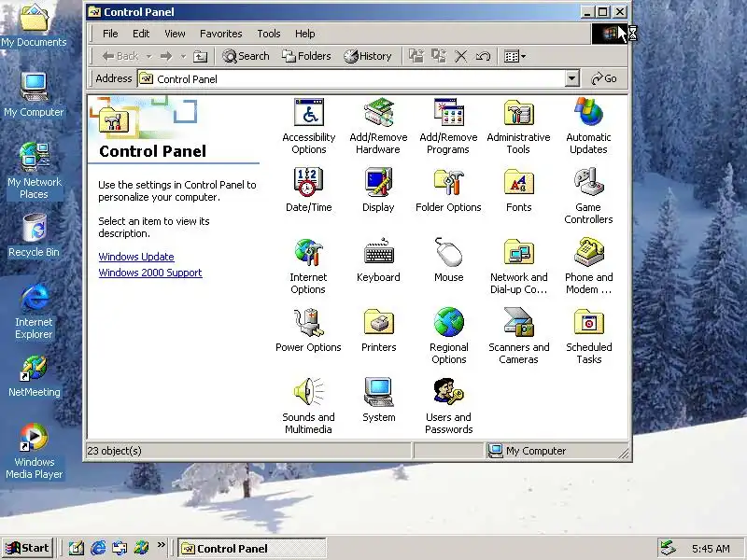This screenshot has height=560, width=747.
Task: Expand the Back history dropdown arrow
Action: tap(149, 56)
